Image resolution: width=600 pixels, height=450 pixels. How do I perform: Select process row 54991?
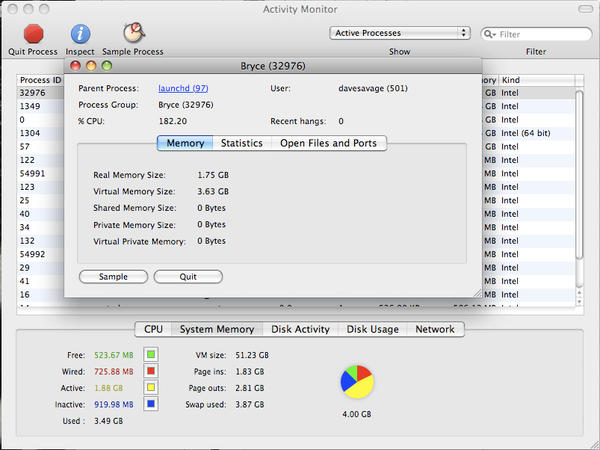pyautogui.click(x=41, y=174)
